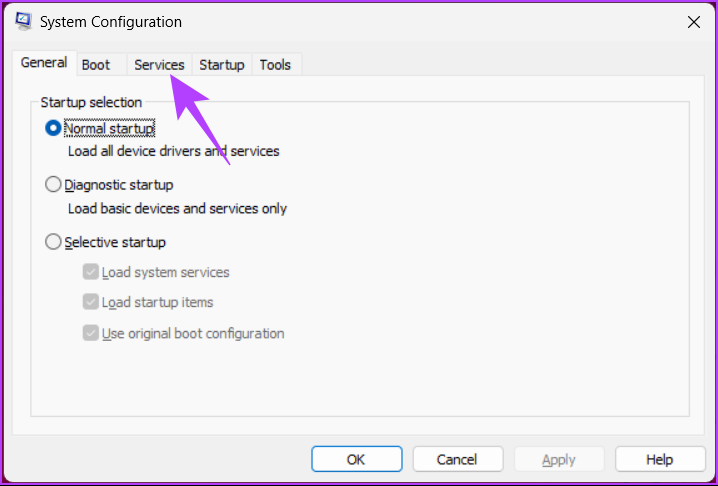Click the Cancel button
Image resolution: width=718 pixels, height=486 pixels.
[457, 460]
